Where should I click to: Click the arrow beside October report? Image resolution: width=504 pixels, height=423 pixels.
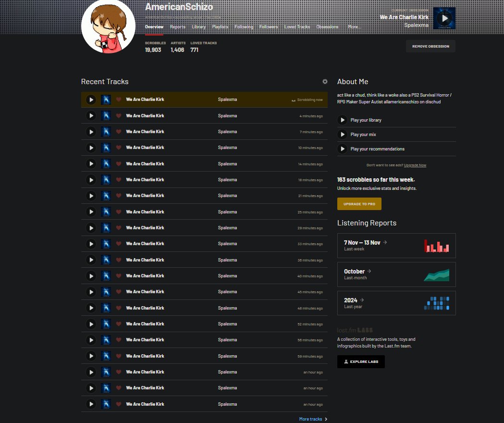pos(369,271)
